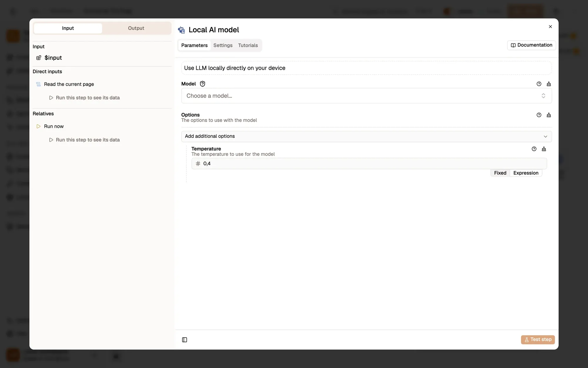
Task: Click the Test step button
Action: click(538, 339)
